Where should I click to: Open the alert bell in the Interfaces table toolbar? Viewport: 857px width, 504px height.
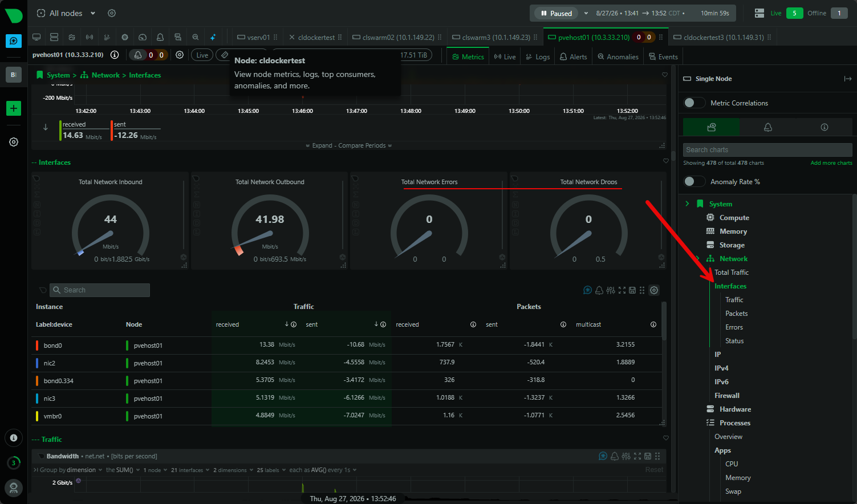pyautogui.click(x=599, y=290)
